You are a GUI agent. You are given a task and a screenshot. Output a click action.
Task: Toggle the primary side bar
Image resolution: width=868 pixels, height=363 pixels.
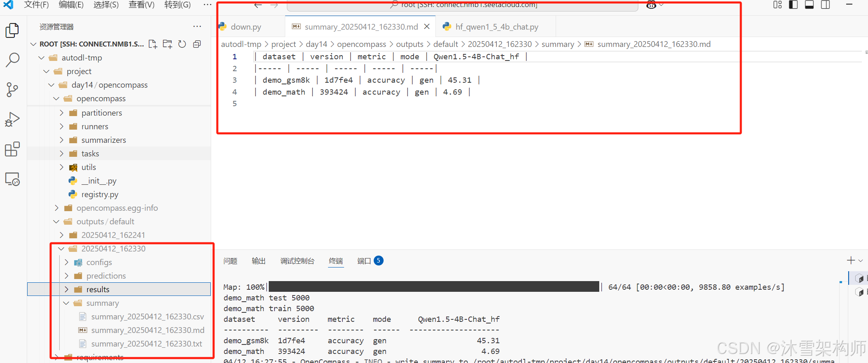click(x=794, y=5)
